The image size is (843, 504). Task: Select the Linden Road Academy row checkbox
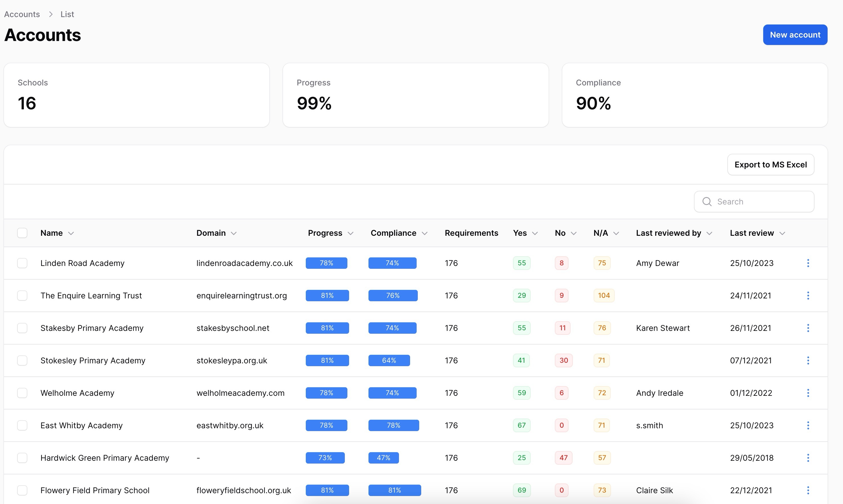[x=22, y=263]
